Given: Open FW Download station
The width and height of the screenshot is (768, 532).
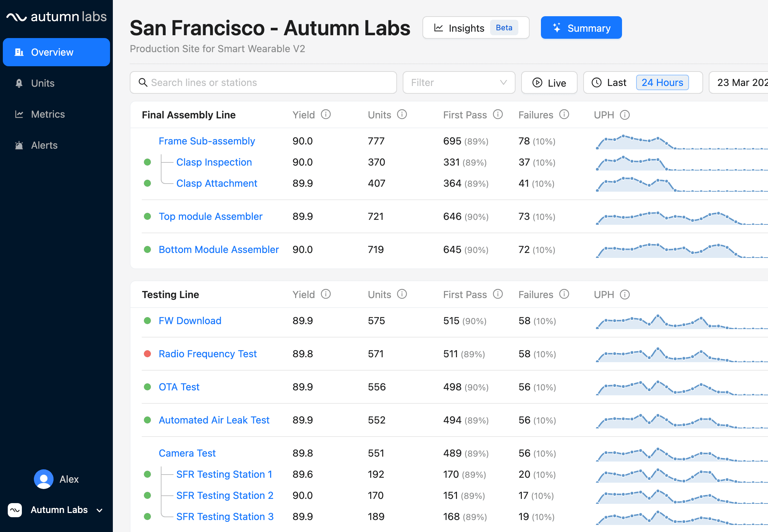Looking at the screenshot, I should [190, 321].
